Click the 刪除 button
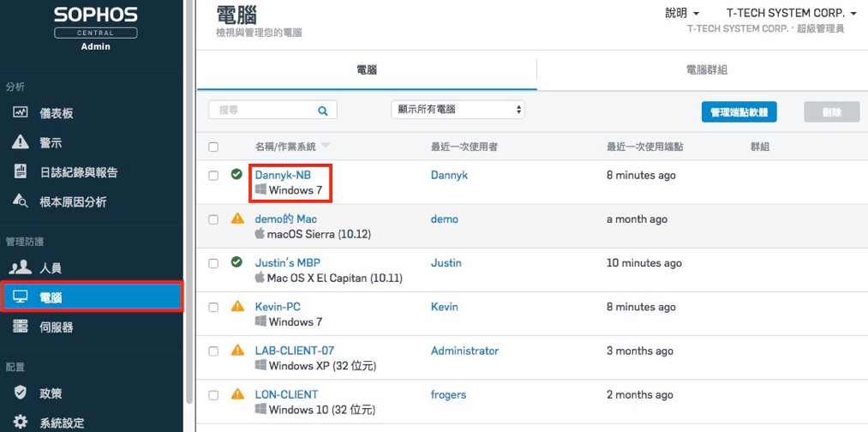The image size is (868, 432). [831, 112]
